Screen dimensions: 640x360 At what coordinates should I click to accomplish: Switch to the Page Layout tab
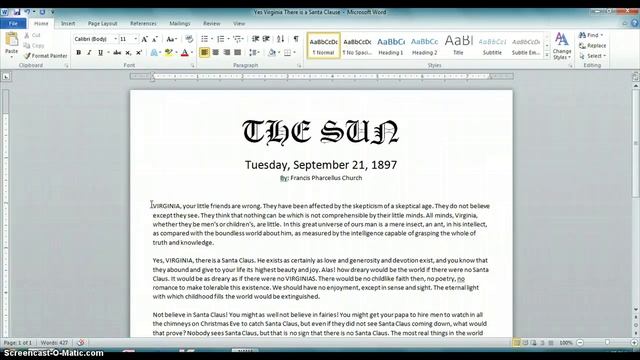102,24
